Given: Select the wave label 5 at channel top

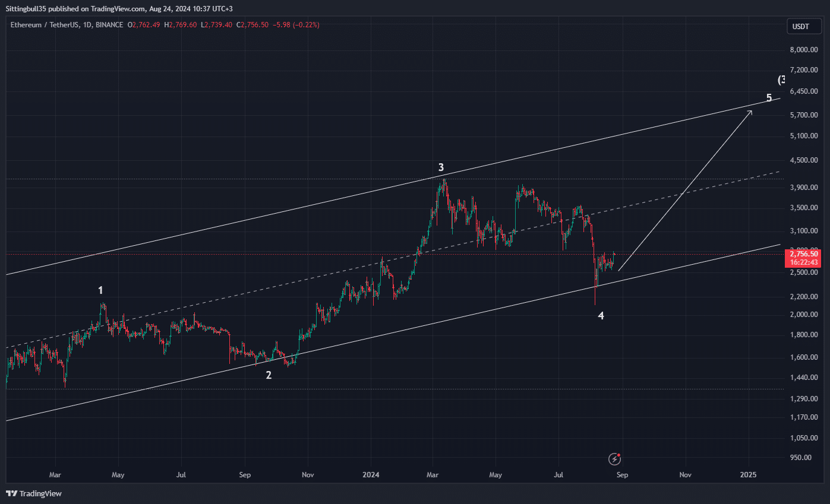Looking at the screenshot, I should 769,98.
